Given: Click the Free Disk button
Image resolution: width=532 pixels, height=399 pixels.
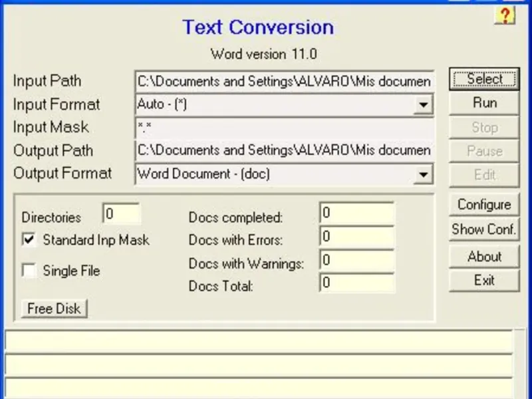Looking at the screenshot, I should click(55, 309).
